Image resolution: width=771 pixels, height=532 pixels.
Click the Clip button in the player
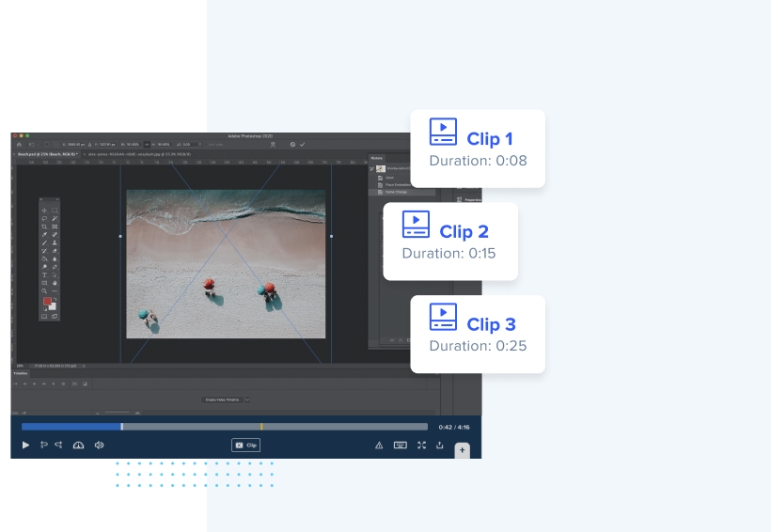[x=245, y=445]
